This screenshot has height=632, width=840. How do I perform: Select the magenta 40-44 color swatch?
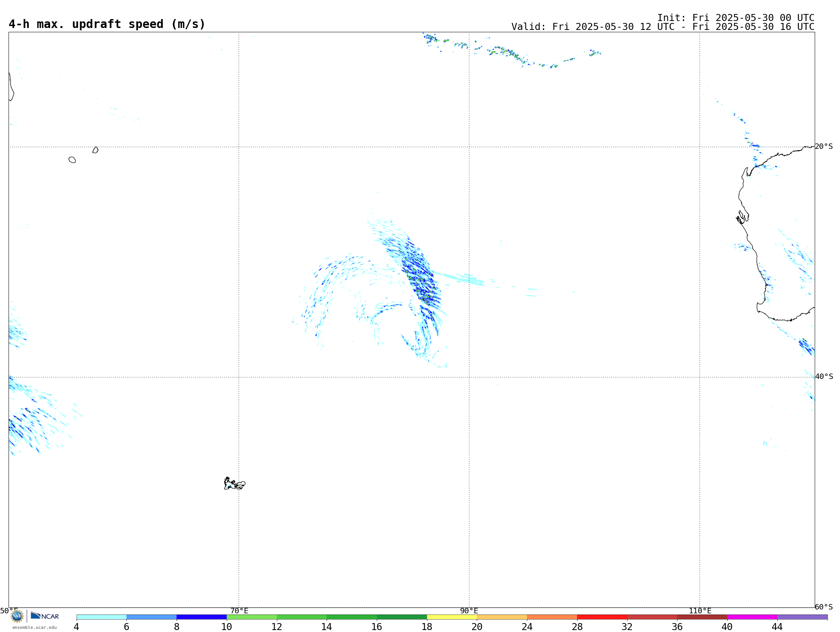click(752, 617)
